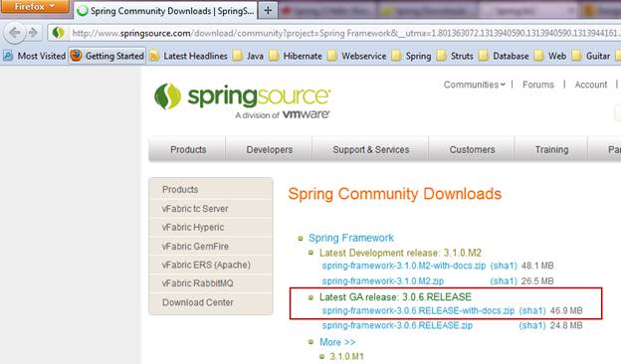This screenshot has width=621, height=364.
Task: Open sha1 for spring-framework-3.0.6.RELEASE.zip
Action: (532, 325)
